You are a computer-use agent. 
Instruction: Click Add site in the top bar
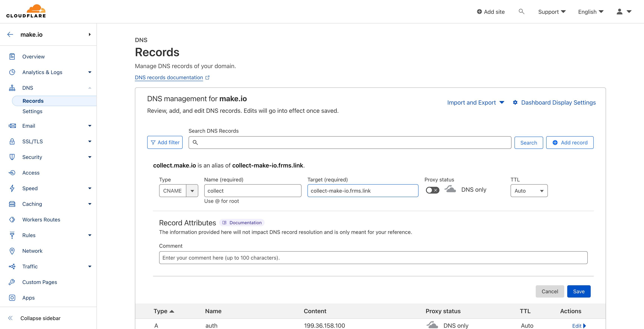491,12
